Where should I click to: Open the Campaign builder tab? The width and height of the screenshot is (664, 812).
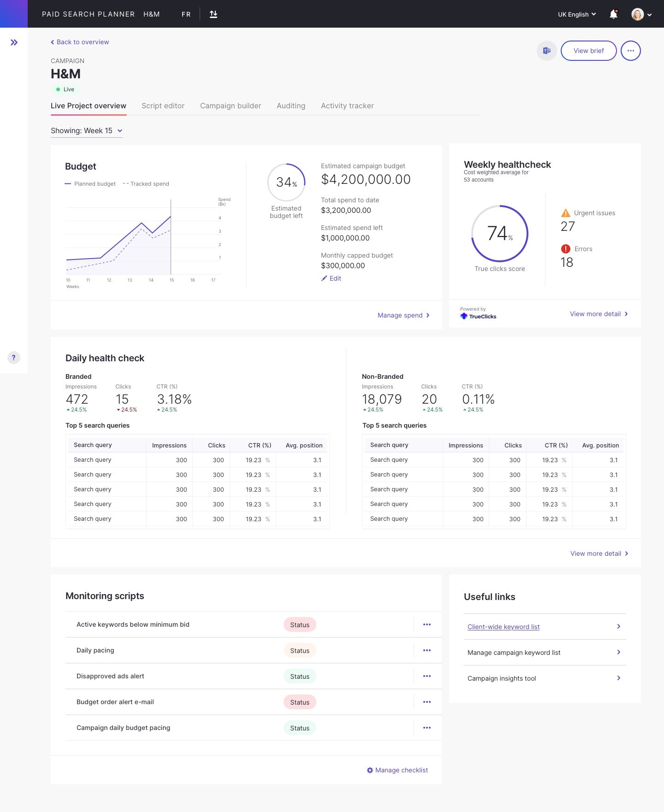pos(231,106)
